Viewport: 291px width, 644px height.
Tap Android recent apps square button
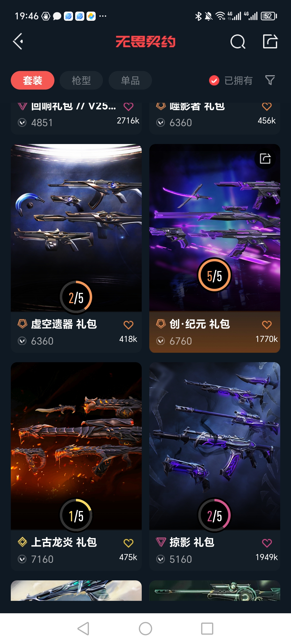coord(207,629)
